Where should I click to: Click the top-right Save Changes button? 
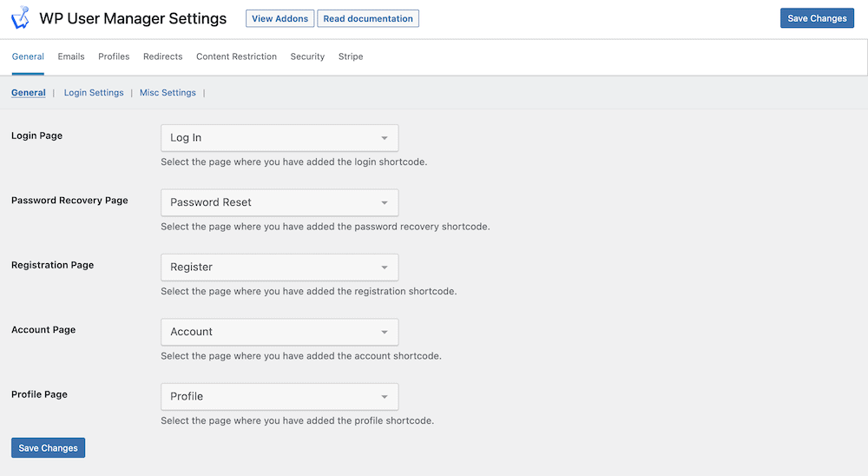click(x=817, y=18)
